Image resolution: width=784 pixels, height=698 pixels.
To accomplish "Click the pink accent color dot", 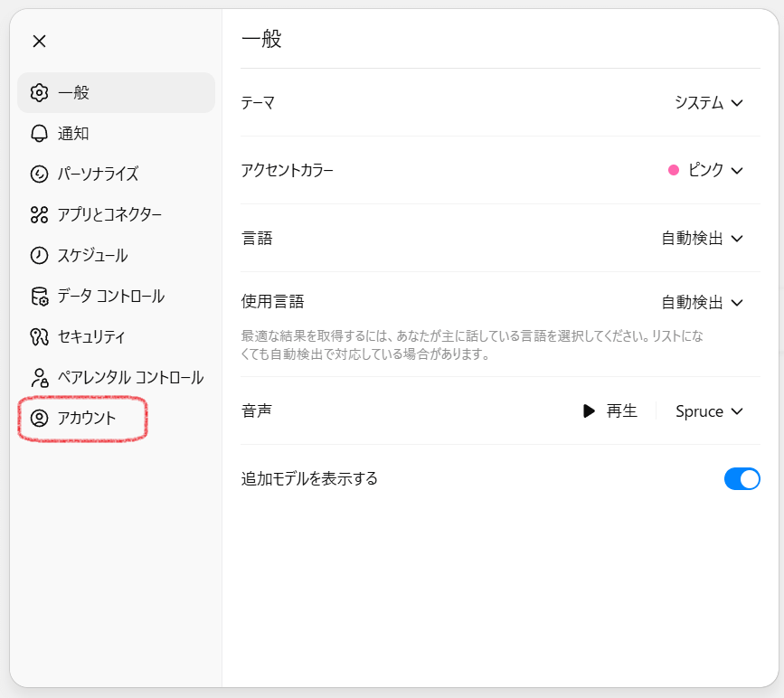I will (674, 170).
